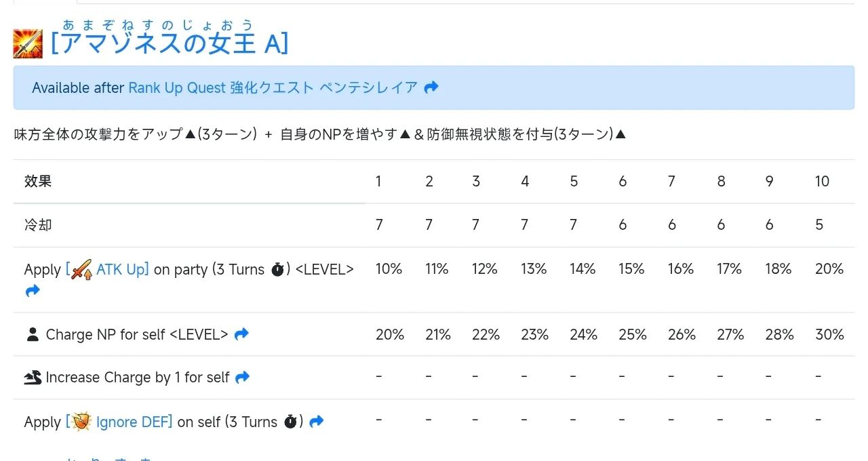Click the arrow icon after the Rank Up Quest link
The width and height of the screenshot is (868, 461).
click(431, 87)
